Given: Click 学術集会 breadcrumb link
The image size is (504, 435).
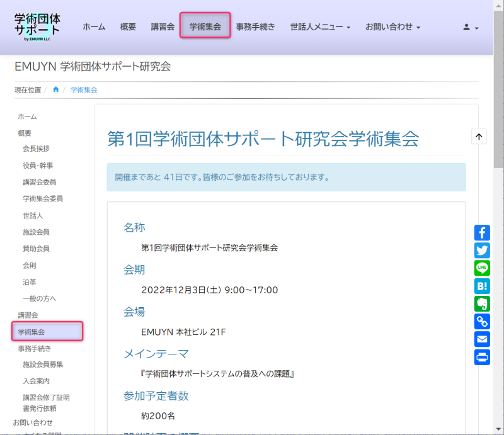Looking at the screenshot, I should (x=84, y=90).
